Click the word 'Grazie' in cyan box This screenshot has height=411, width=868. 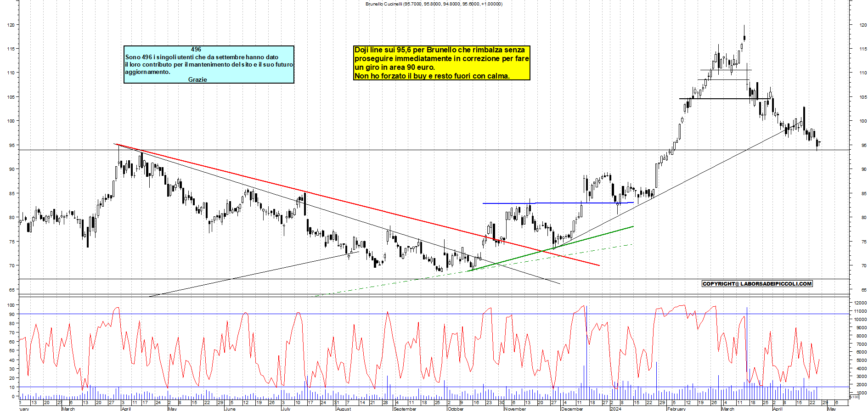pyautogui.click(x=197, y=80)
